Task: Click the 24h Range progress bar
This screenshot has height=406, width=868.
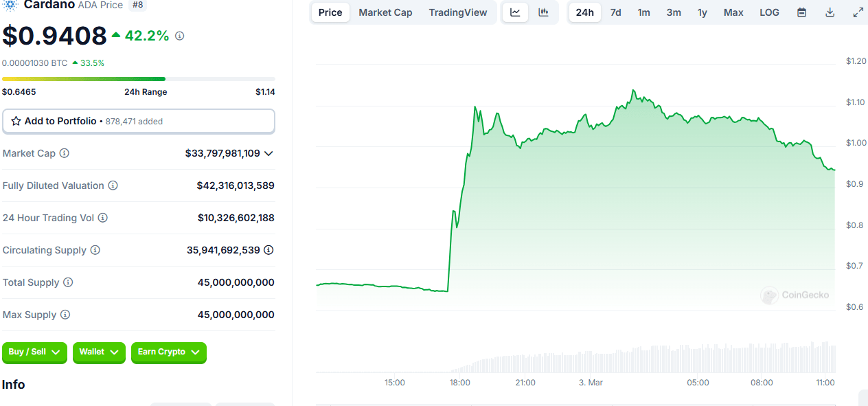Action: point(137,78)
